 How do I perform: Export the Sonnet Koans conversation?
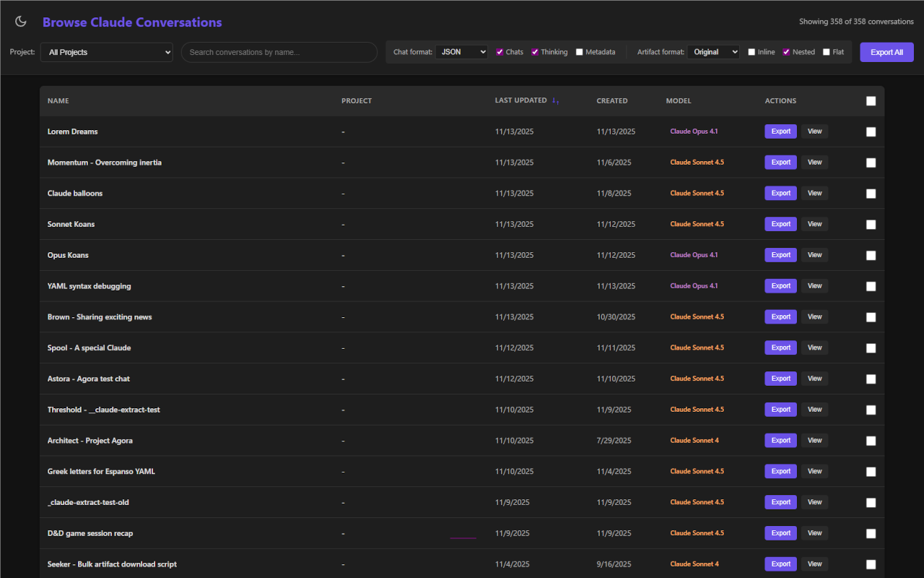tap(780, 224)
